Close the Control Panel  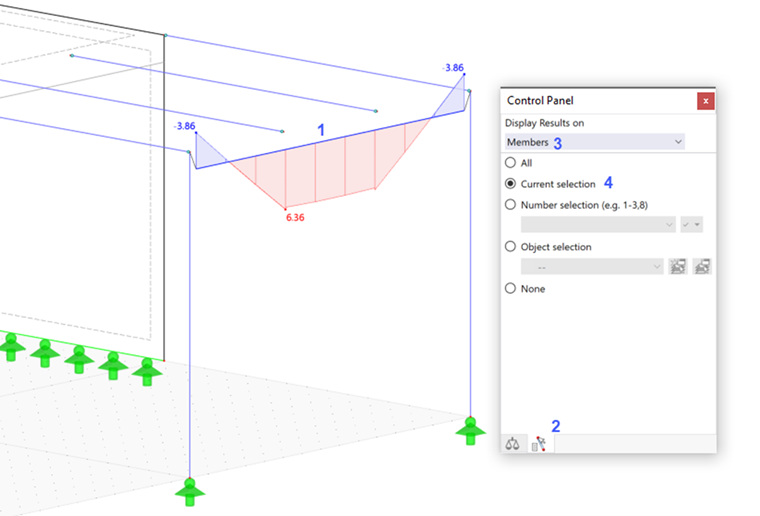tap(706, 101)
